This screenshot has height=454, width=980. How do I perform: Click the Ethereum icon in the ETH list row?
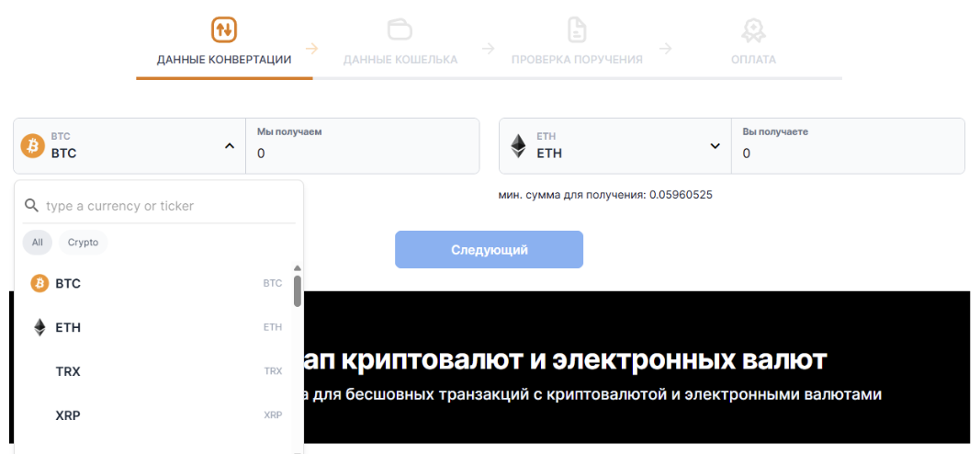pos(39,328)
